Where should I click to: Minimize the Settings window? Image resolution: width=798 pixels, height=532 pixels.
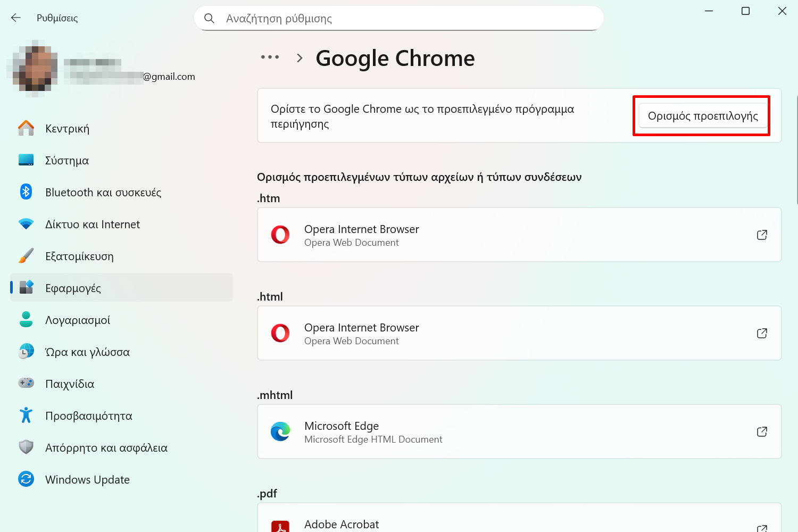click(709, 11)
